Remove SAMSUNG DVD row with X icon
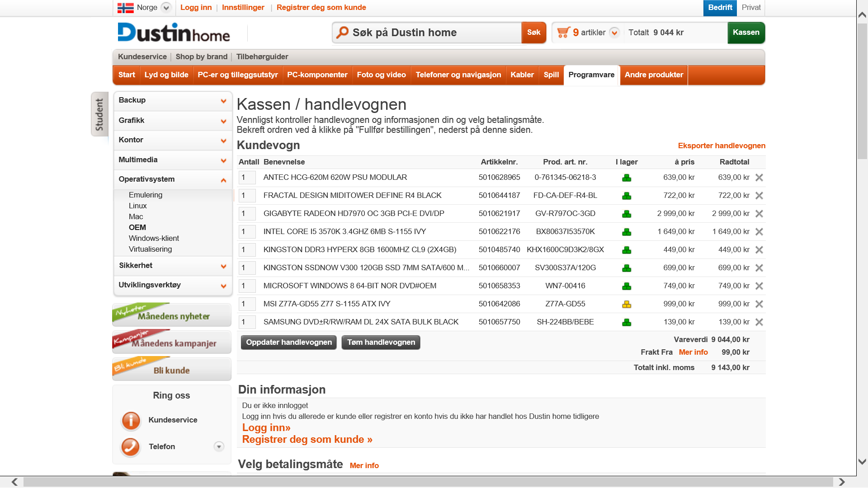This screenshot has width=868, height=488. click(x=759, y=322)
